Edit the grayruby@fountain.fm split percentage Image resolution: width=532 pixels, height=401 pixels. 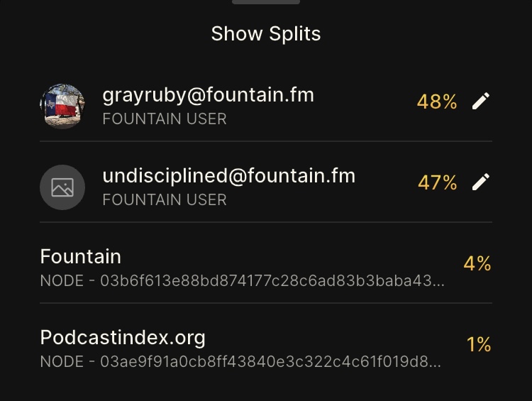click(x=481, y=101)
